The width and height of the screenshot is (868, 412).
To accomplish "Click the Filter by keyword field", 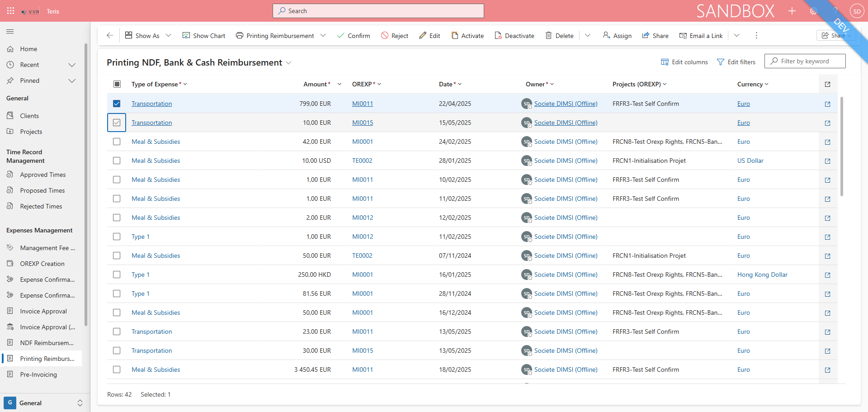I will click(x=805, y=61).
